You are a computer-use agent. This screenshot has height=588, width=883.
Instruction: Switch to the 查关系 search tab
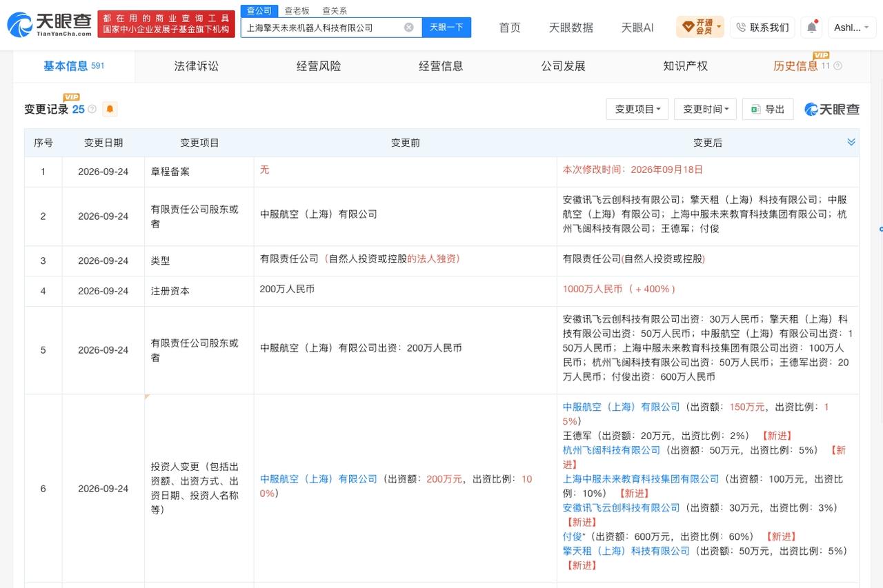click(335, 11)
